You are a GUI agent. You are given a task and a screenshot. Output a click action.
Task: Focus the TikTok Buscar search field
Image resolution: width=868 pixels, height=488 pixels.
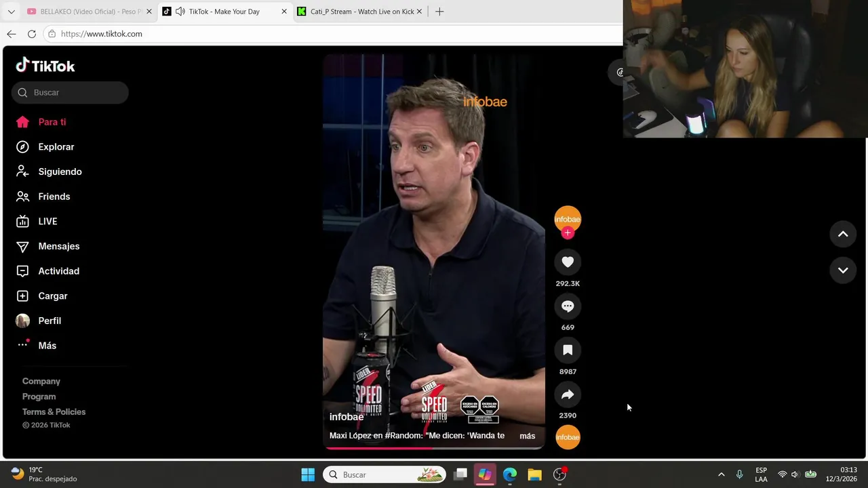[x=70, y=92]
